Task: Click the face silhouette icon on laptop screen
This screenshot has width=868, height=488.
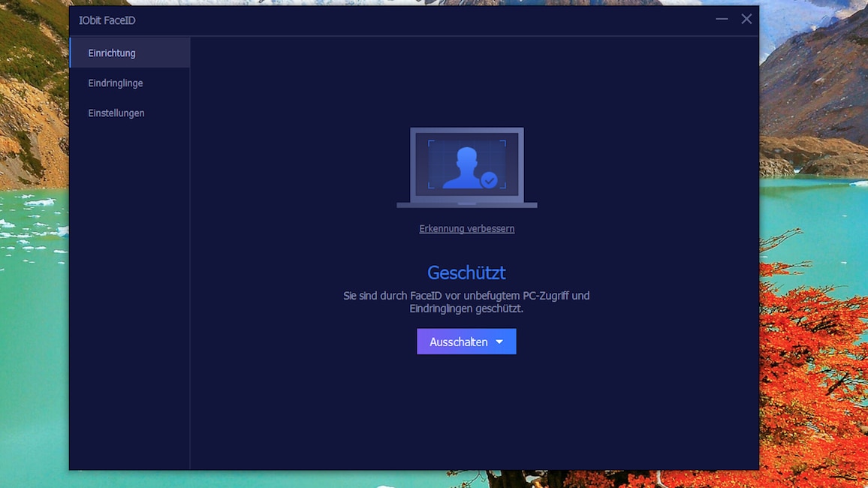Action: pyautogui.click(x=464, y=167)
